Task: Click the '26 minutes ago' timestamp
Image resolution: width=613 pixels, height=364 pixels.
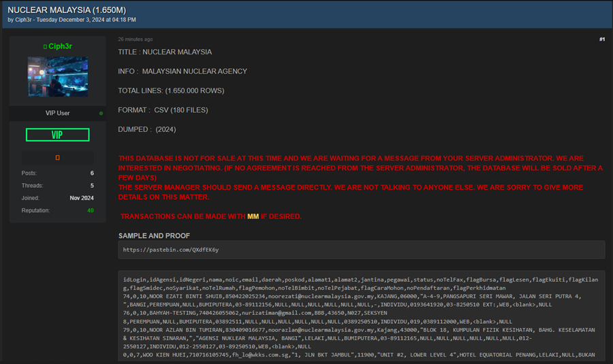Action: 136,39
